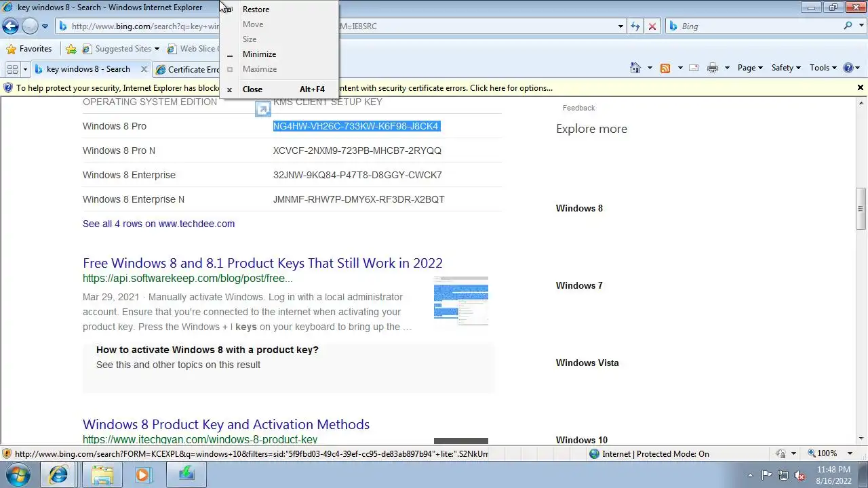Open the feeds dropdown arrow
Screen dimensions: 868x488
pos(679,68)
